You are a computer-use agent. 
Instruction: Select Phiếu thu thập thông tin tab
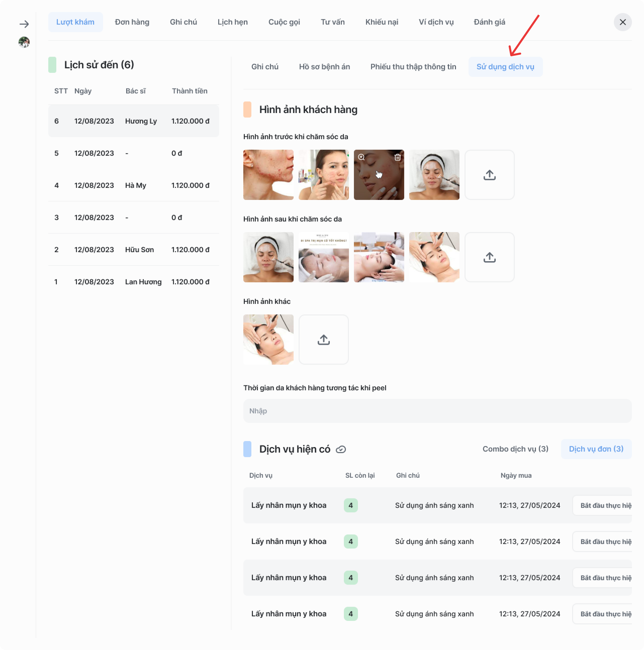coord(413,67)
